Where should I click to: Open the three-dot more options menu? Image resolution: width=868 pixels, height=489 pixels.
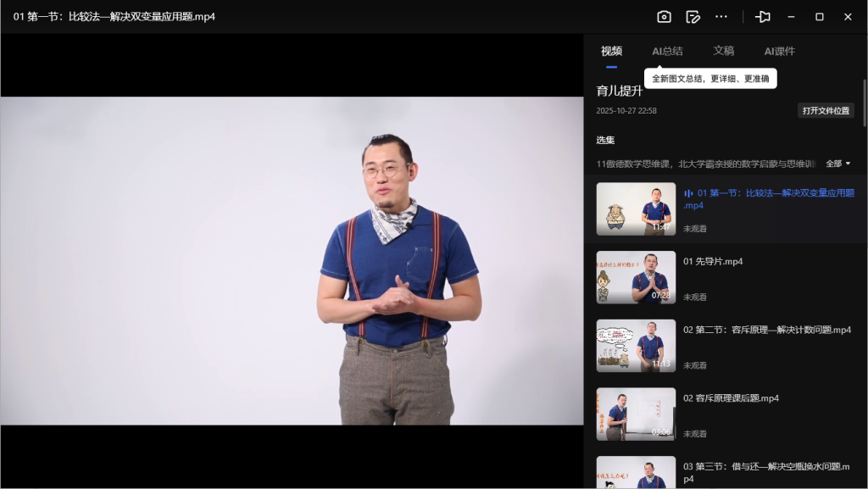pos(721,17)
